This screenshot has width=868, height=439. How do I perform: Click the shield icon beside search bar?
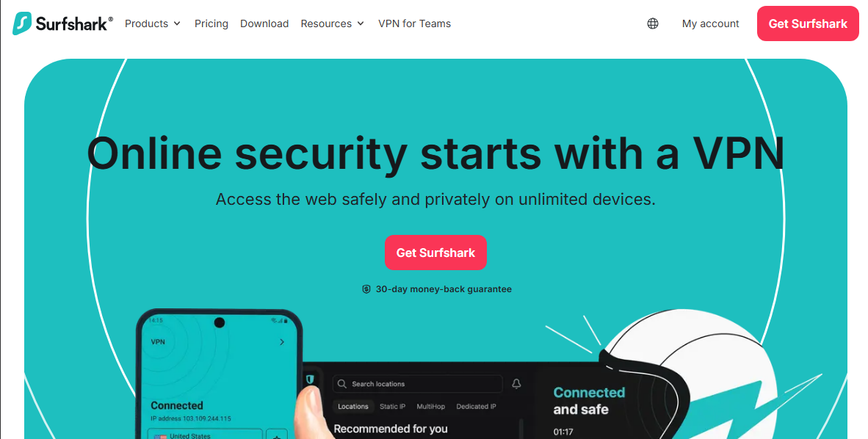tap(310, 380)
